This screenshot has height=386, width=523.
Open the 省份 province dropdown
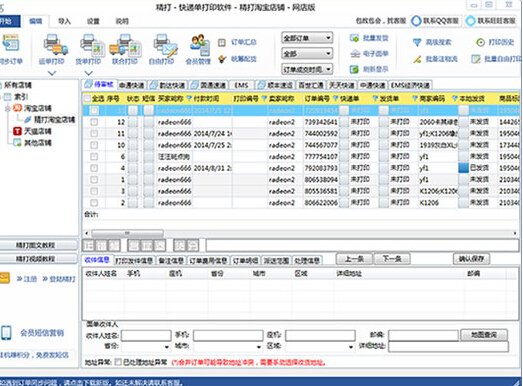coord(146,347)
